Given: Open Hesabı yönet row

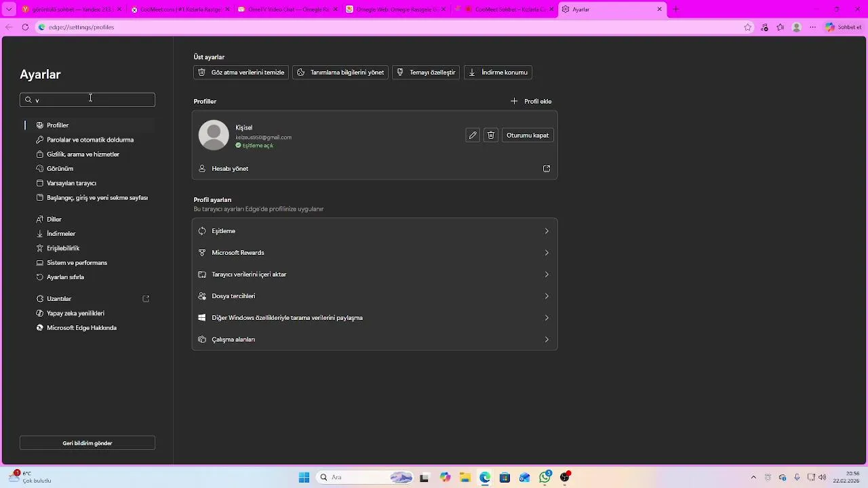Looking at the screenshot, I should (x=374, y=169).
